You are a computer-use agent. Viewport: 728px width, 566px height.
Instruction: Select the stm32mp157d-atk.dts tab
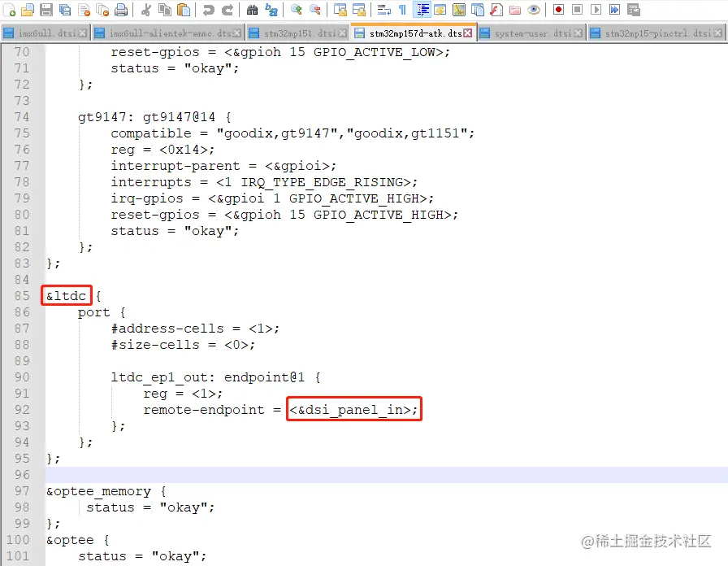pos(414,33)
